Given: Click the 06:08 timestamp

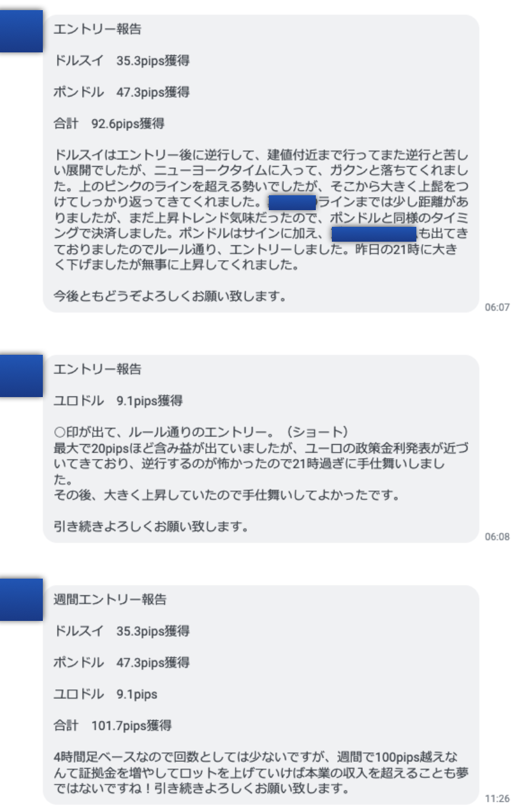Looking at the screenshot, I should pyautogui.click(x=497, y=536).
